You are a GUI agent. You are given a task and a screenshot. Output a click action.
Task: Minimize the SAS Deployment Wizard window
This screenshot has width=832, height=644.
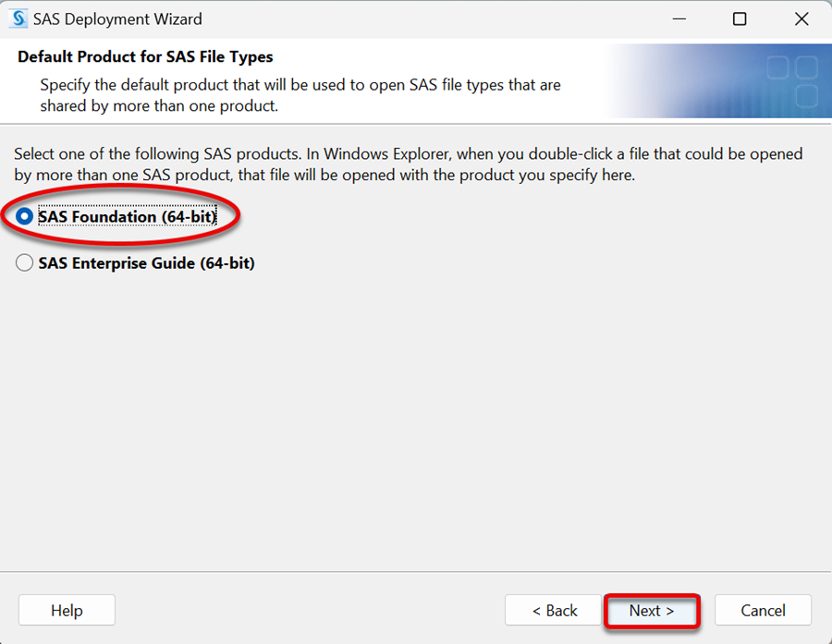pyautogui.click(x=679, y=19)
